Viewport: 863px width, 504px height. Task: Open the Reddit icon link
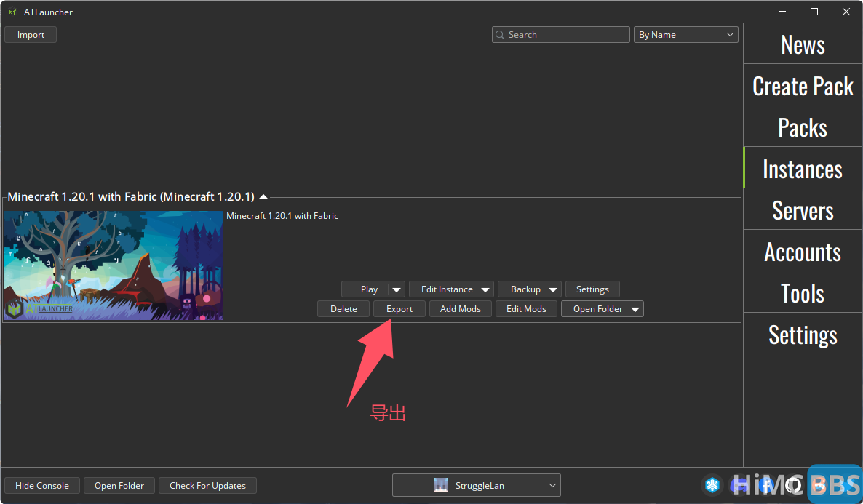[x=821, y=485]
